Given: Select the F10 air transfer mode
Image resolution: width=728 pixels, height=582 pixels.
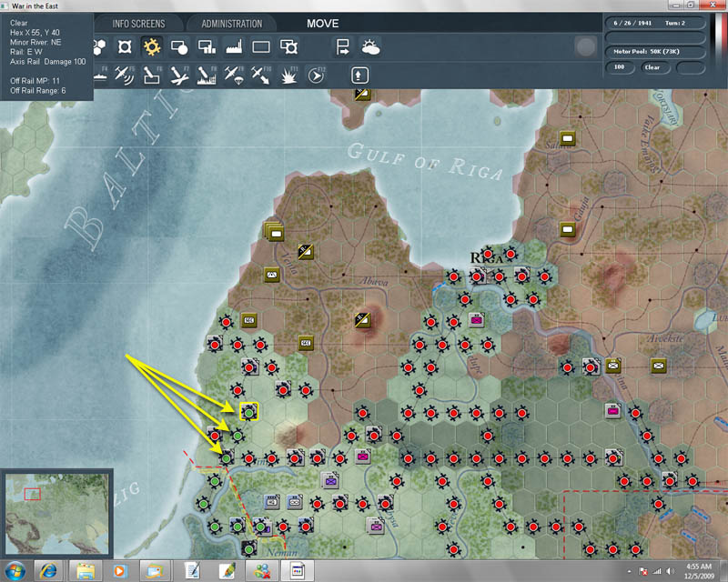Looking at the screenshot, I should [x=261, y=75].
